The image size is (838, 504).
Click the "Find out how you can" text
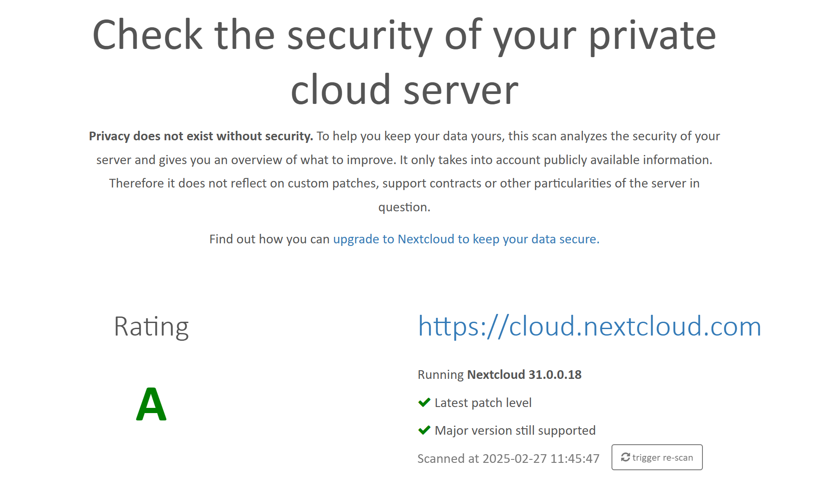coord(269,239)
